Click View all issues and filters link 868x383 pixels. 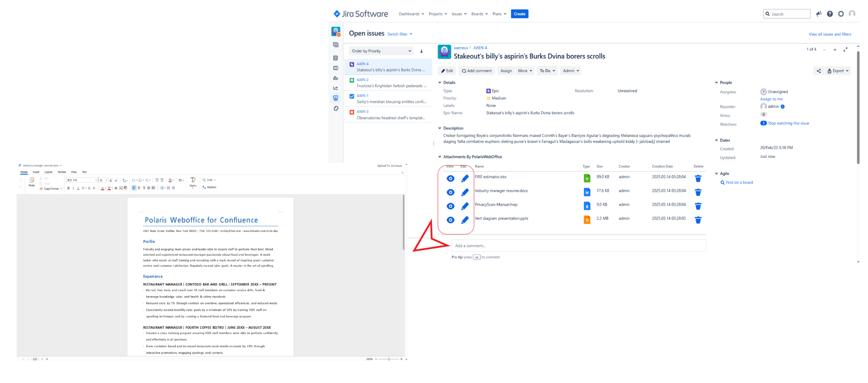click(x=830, y=34)
